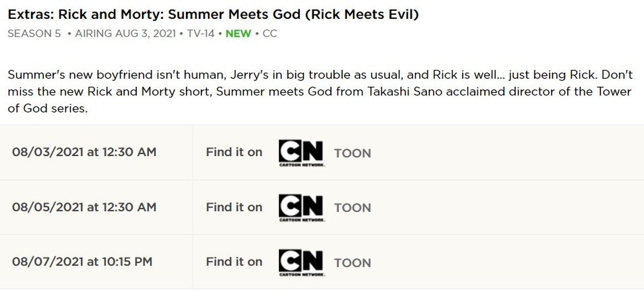Open the episode title Summer Meets God
The height and width of the screenshot is (292, 644).
click(x=213, y=14)
